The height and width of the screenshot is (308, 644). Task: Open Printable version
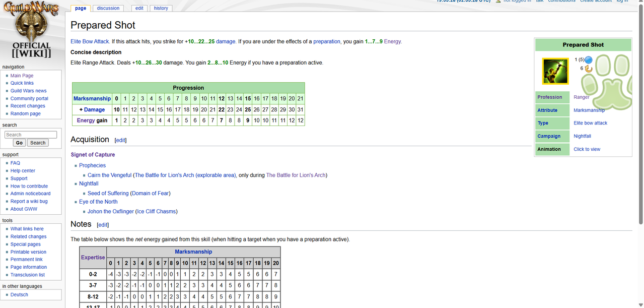pyautogui.click(x=28, y=252)
